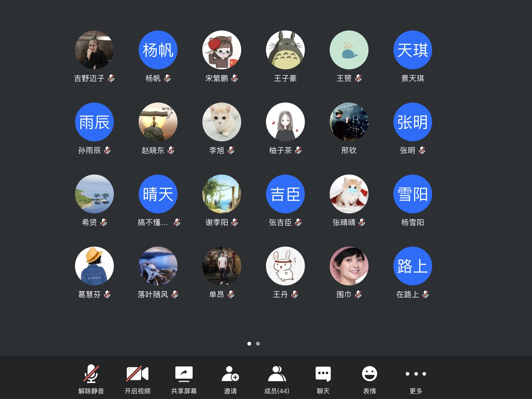Turn on camera via 开启视频
The width and height of the screenshot is (532, 399).
(137, 374)
